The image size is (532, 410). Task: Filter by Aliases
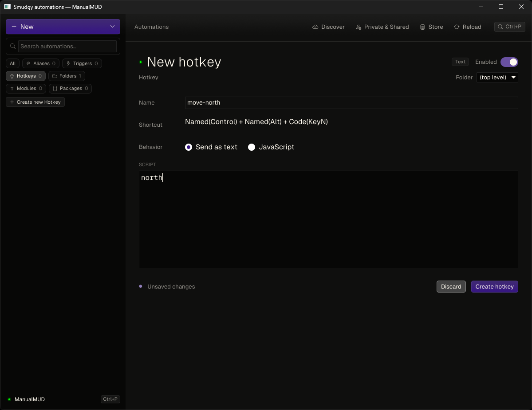41,63
